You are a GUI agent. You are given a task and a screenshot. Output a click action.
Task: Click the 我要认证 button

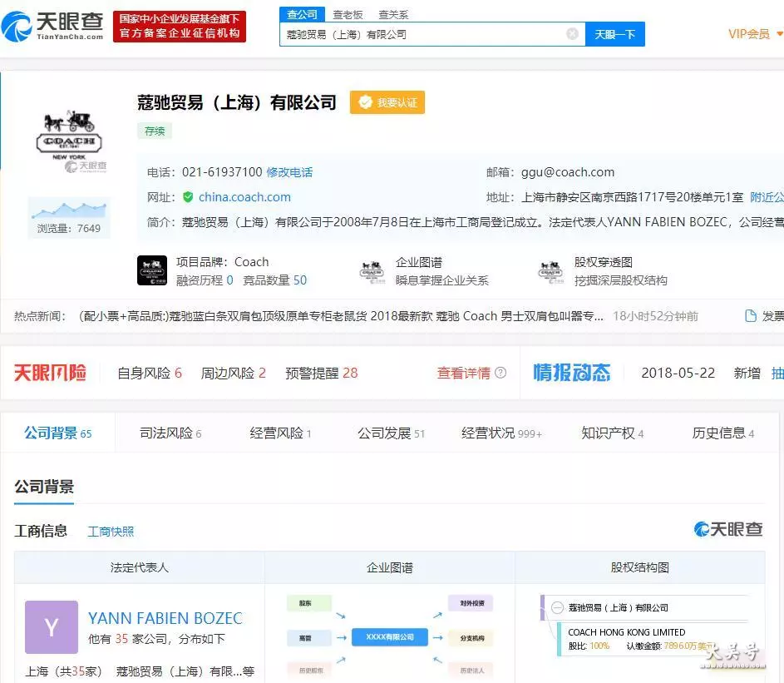click(x=387, y=102)
